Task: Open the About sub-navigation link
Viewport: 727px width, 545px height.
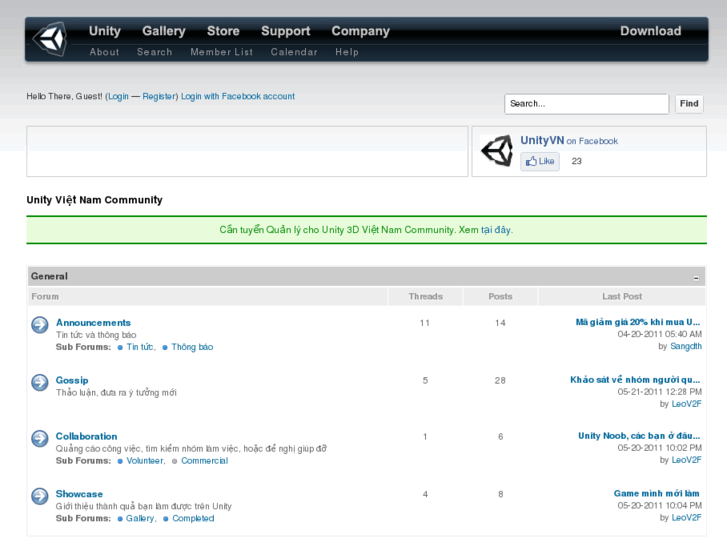Action: pos(104,52)
